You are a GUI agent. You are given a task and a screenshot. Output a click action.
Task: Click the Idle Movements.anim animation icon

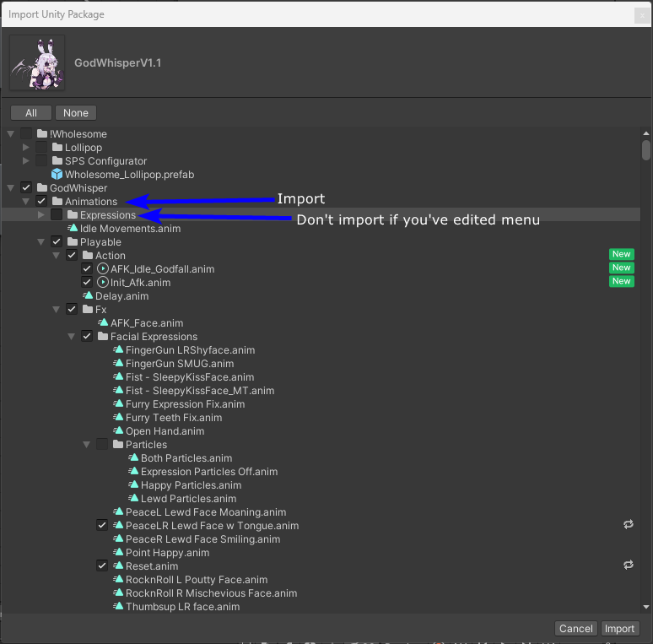tap(73, 228)
